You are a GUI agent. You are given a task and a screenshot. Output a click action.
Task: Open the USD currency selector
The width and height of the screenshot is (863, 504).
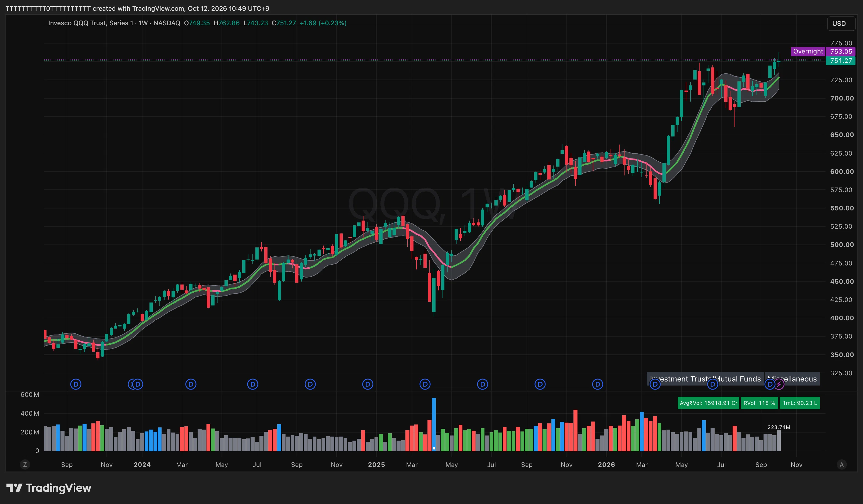tap(839, 24)
